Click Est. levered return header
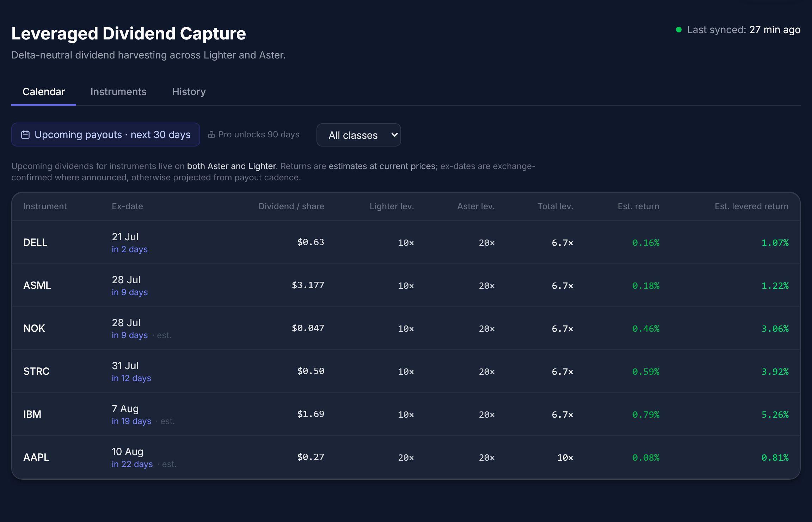This screenshot has width=812, height=522. coord(751,206)
